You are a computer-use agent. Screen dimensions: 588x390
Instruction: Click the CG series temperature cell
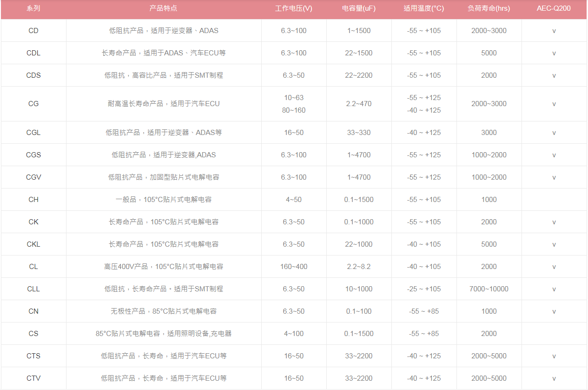(424, 104)
